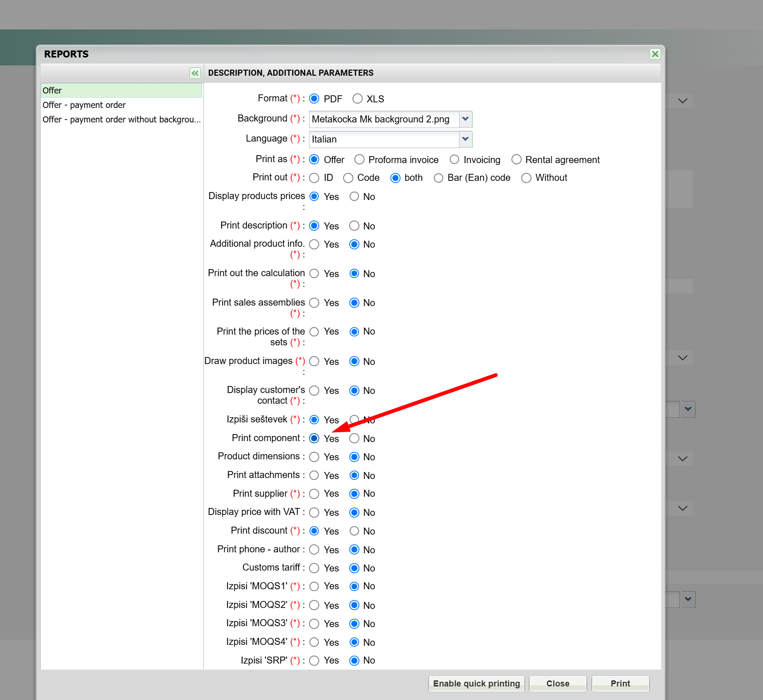Set Display price with VAT to Yes
This screenshot has height=700, width=763.
[314, 513]
